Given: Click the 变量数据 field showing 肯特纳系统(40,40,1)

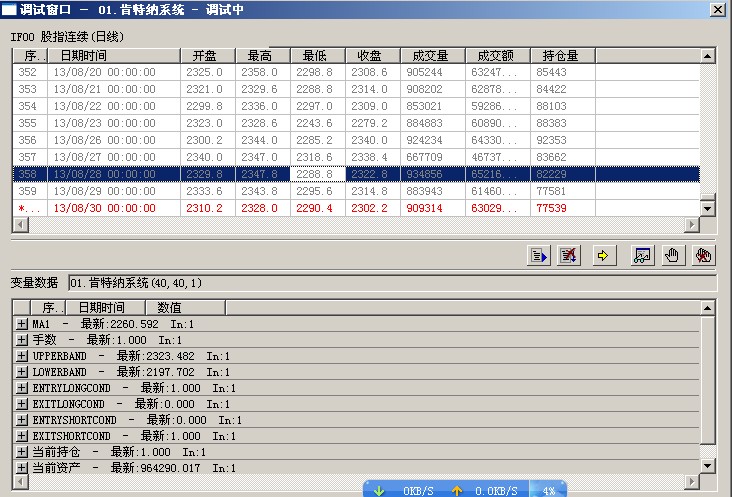Looking at the screenshot, I should tap(392, 283).
